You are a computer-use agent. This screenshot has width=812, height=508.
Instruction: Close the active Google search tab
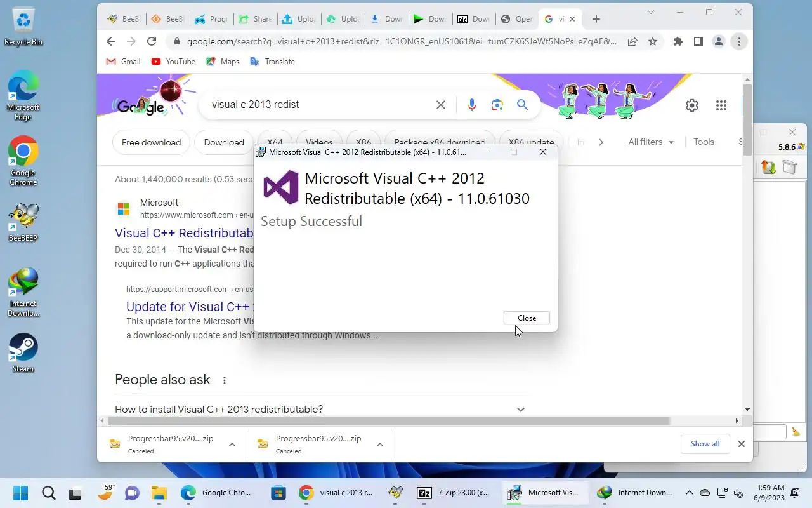point(572,19)
